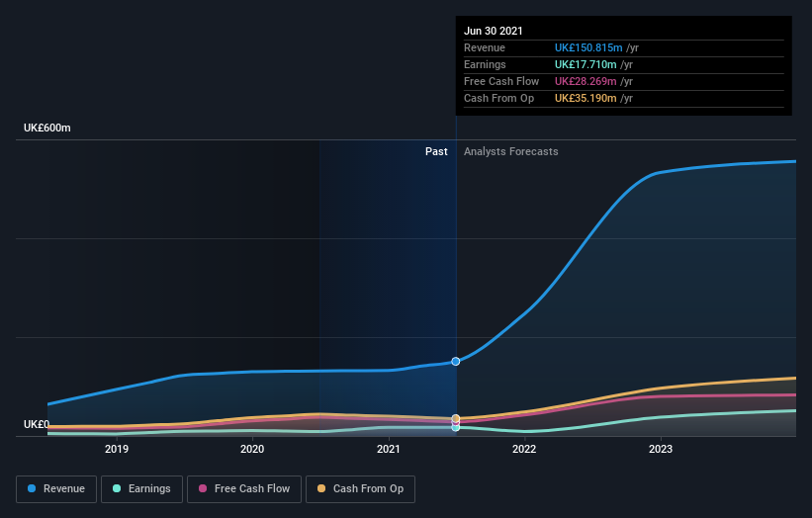The height and width of the screenshot is (518, 812).
Task: Click the UK£600m y-axis label
Action: click(47, 128)
